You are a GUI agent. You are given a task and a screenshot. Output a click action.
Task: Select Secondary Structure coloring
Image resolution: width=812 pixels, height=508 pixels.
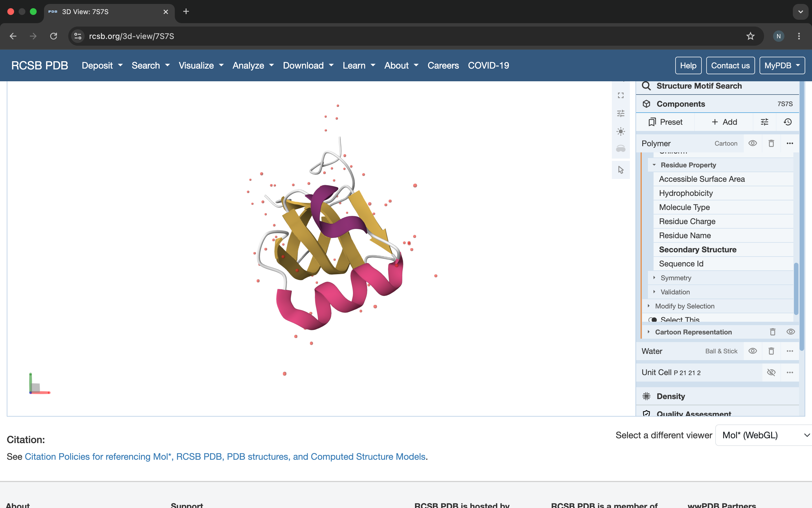pos(723,250)
